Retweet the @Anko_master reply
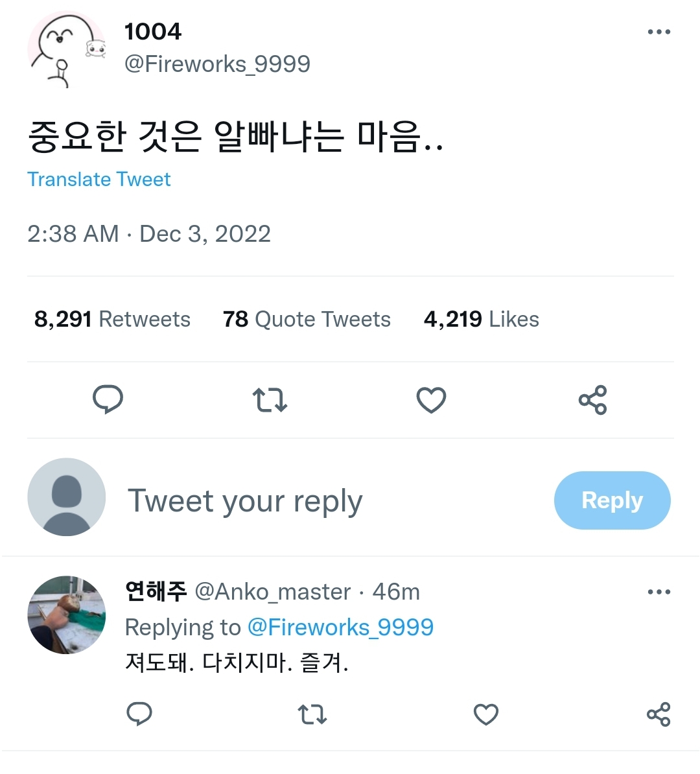Screen dimensions: 700x774 [x=312, y=714]
